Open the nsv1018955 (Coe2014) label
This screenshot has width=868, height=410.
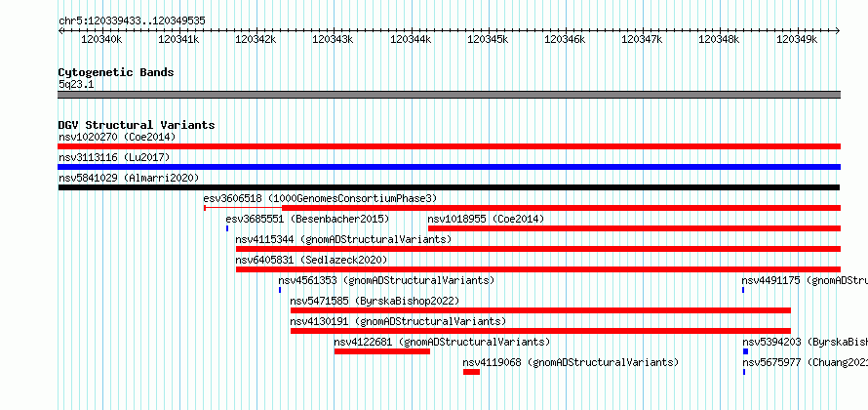coord(486,219)
